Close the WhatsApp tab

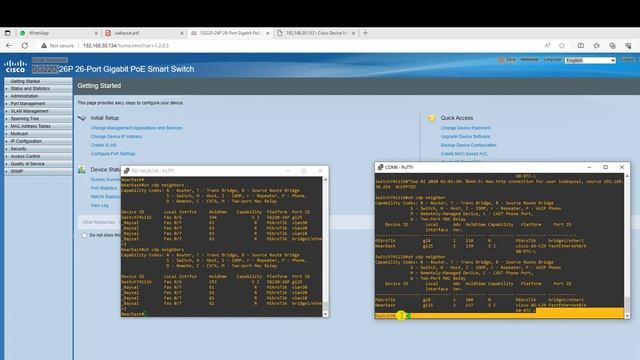[x=96, y=33]
